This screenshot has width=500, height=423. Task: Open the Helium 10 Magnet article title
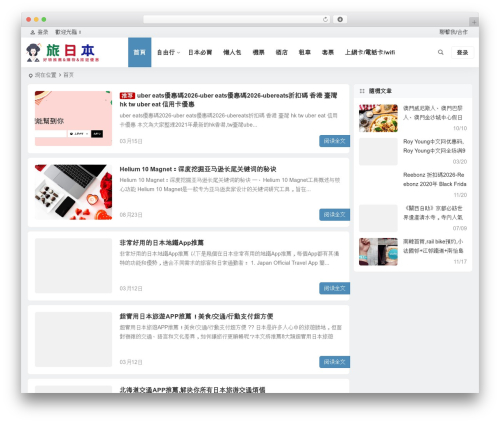coord(198,169)
